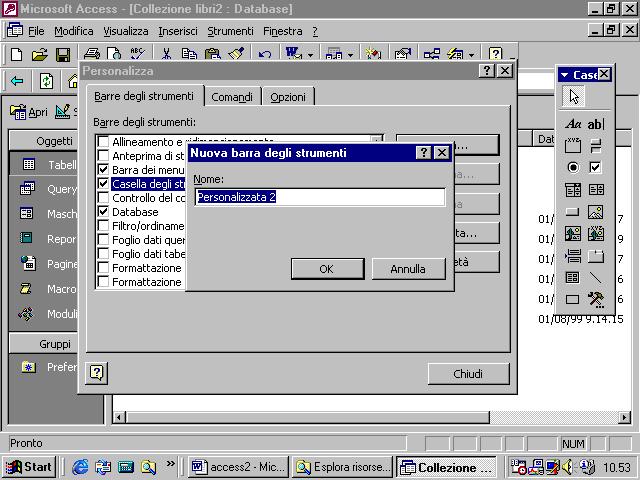
Task: Check the Controllo del codice checkbox
Action: [x=103, y=198]
